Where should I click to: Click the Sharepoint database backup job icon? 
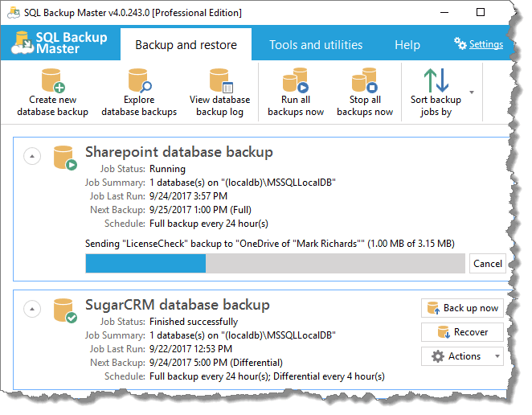pos(63,157)
